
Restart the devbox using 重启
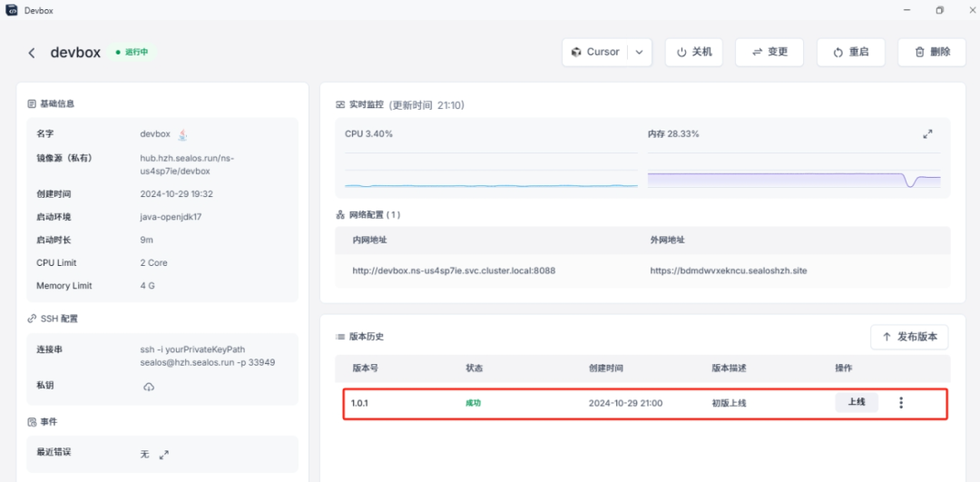pos(850,53)
